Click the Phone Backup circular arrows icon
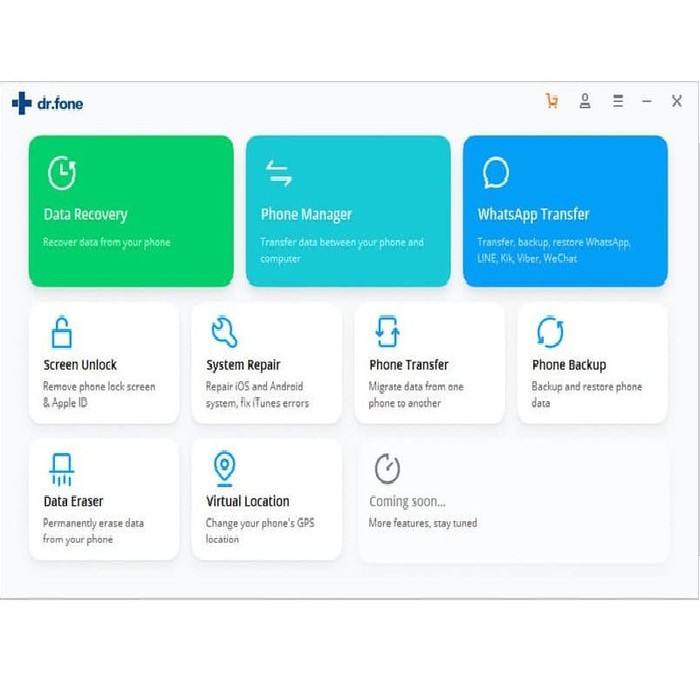This screenshot has height=700, width=700. coord(550,331)
